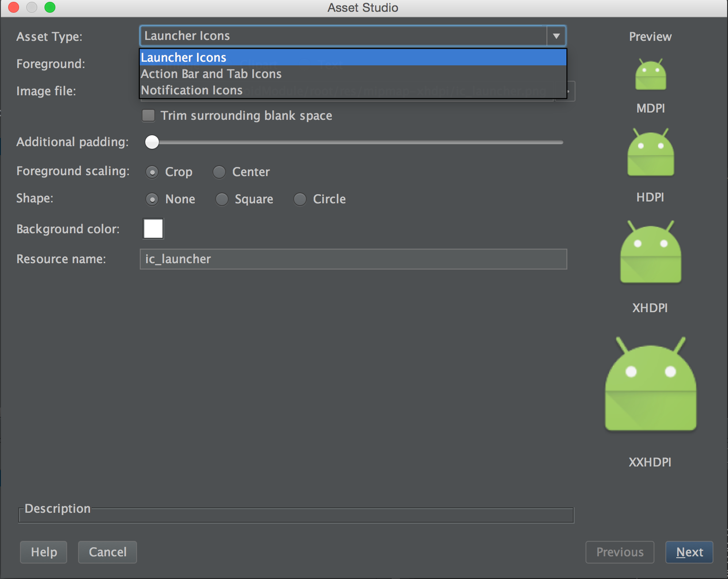Click in the Resource name text field
728x579 pixels.
click(x=354, y=259)
